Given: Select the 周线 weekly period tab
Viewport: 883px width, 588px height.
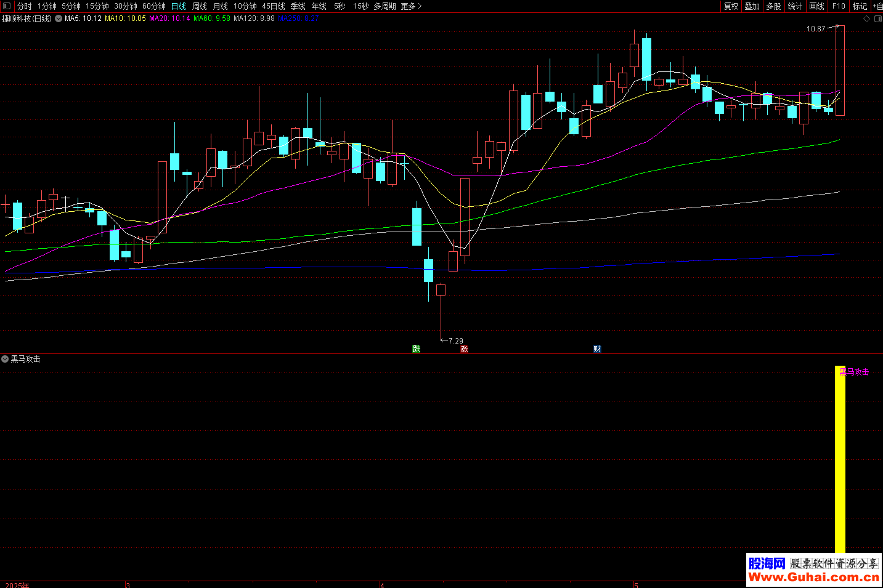Looking at the screenshot, I should pos(200,6).
